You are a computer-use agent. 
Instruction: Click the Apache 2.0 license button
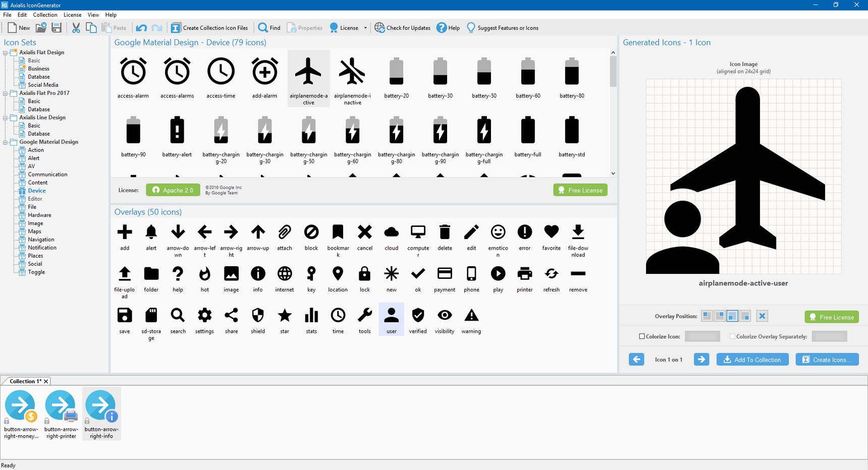(x=173, y=190)
